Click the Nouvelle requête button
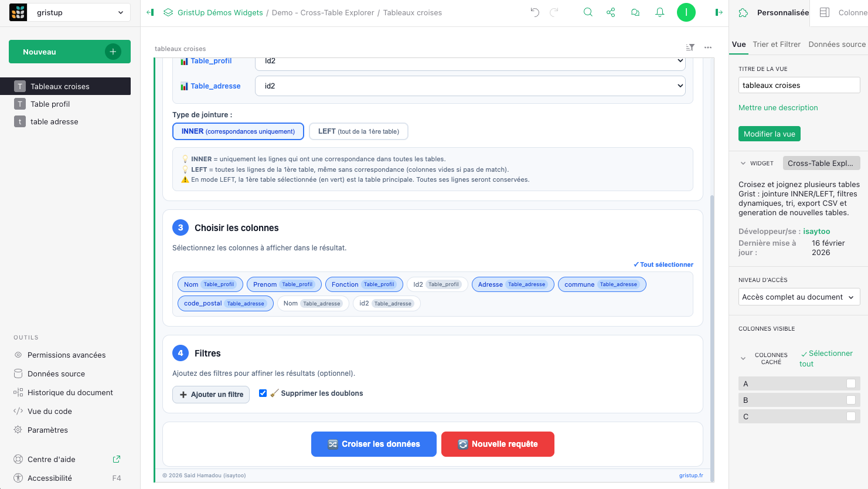The image size is (868, 489). (498, 444)
